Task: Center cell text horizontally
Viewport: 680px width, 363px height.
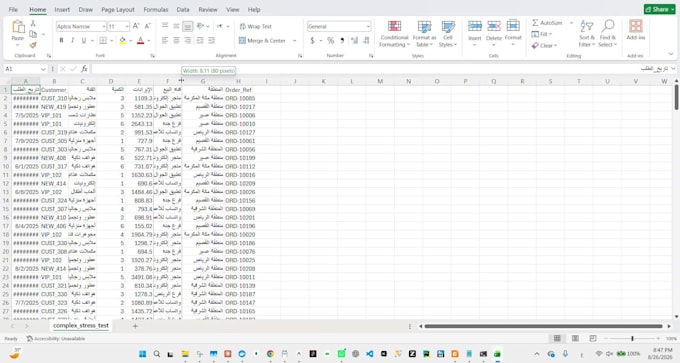Action: point(176,40)
